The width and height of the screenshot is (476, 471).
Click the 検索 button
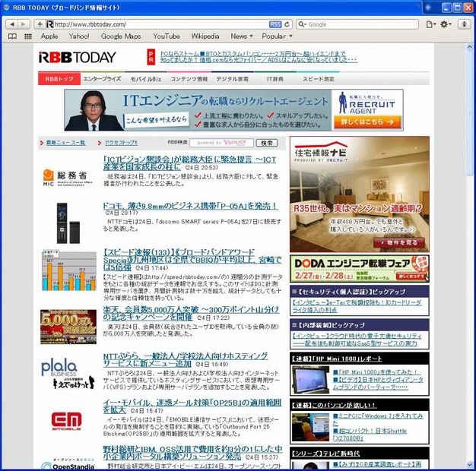[x=267, y=143]
